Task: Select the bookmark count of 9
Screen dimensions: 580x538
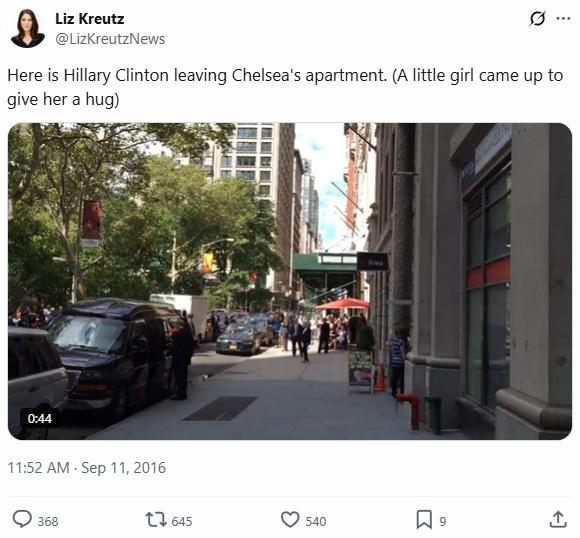Action: pyautogui.click(x=443, y=521)
